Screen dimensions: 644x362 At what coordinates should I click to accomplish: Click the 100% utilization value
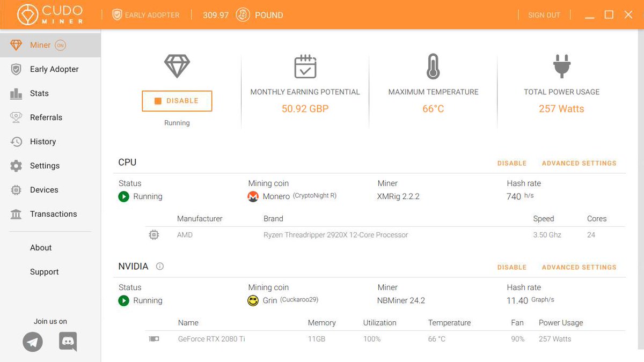pyautogui.click(x=372, y=339)
